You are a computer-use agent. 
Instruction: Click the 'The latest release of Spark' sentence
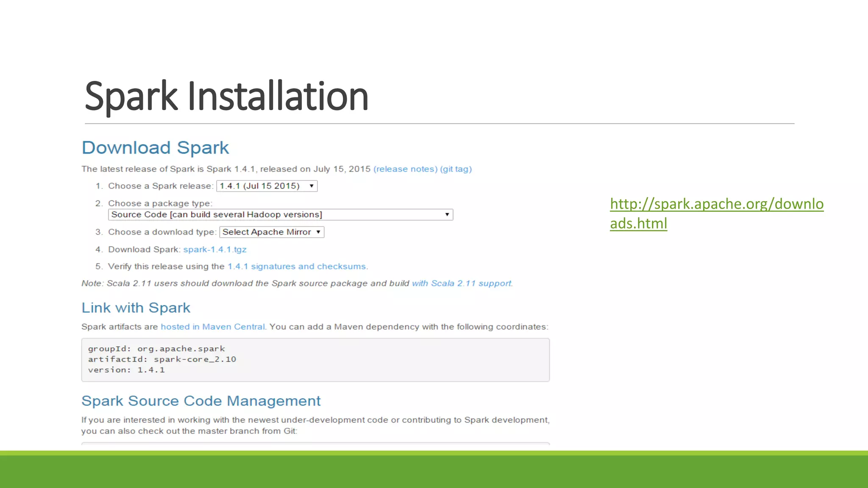coord(226,169)
